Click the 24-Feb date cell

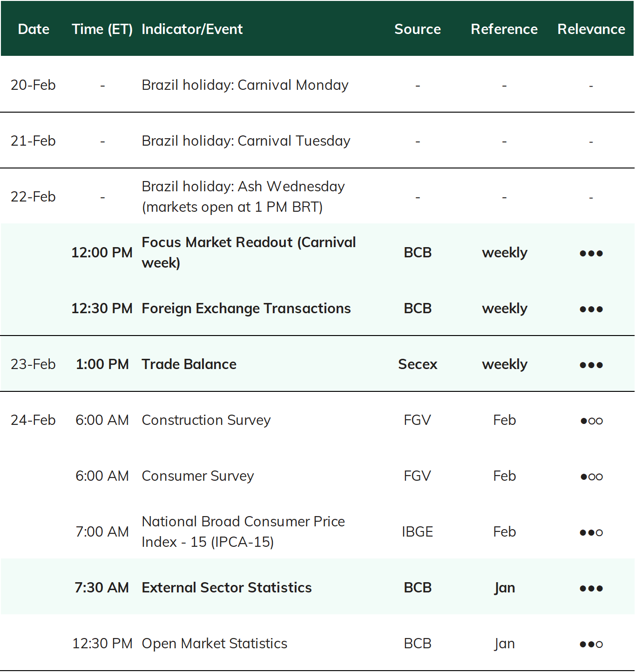[33, 420]
